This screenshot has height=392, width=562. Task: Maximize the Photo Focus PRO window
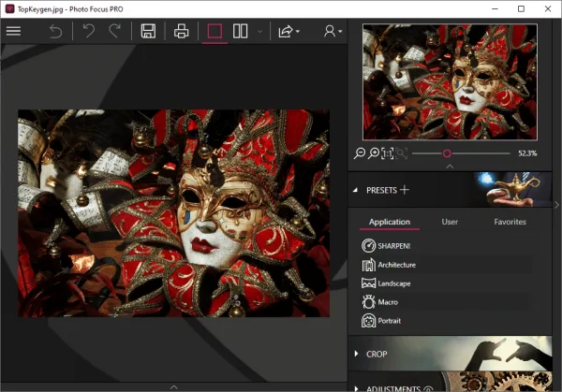521,9
